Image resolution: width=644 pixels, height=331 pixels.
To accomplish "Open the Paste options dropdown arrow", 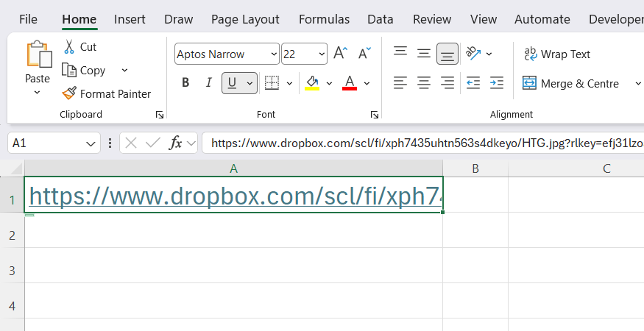I will pos(37,93).
